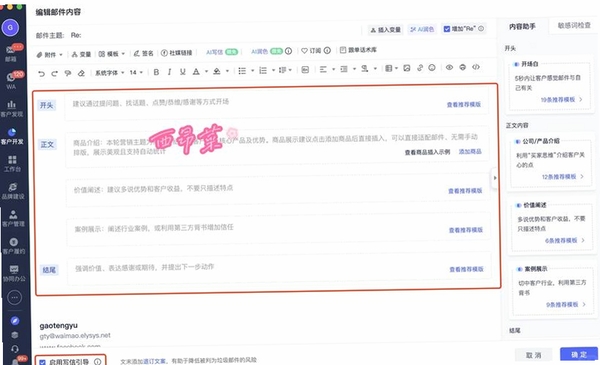The height and width of the screenshot is (365, 600).
Task: Switch to the 内容助手 tab
Action: coord(522,26)
